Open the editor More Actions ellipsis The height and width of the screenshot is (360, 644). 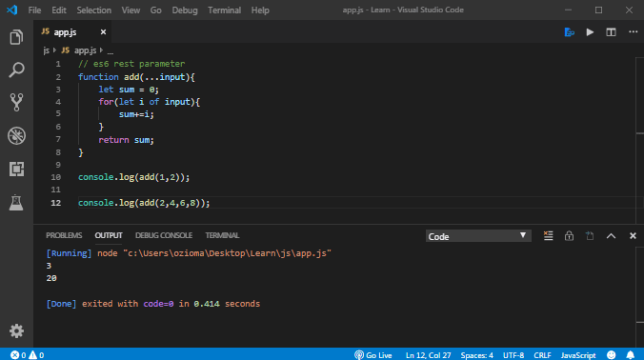633,32
